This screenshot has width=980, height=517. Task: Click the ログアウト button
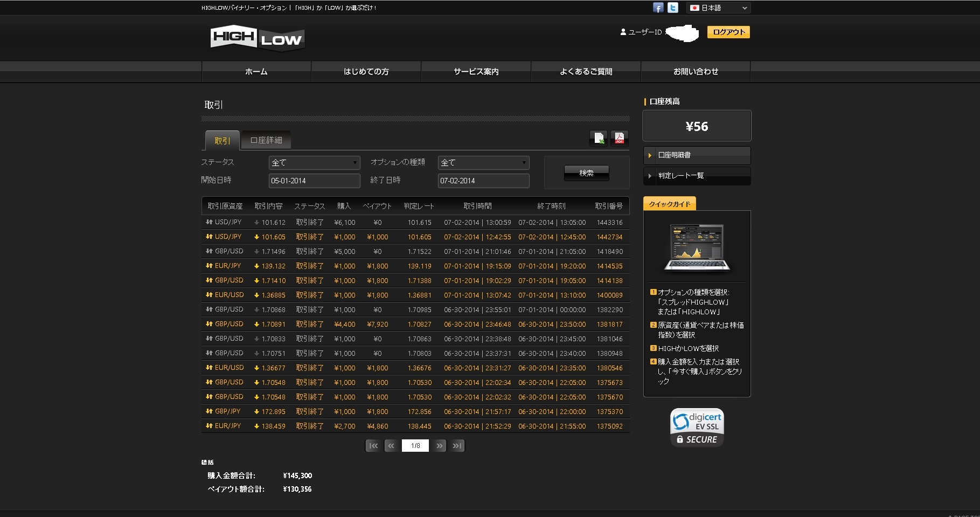pos(728,32)
